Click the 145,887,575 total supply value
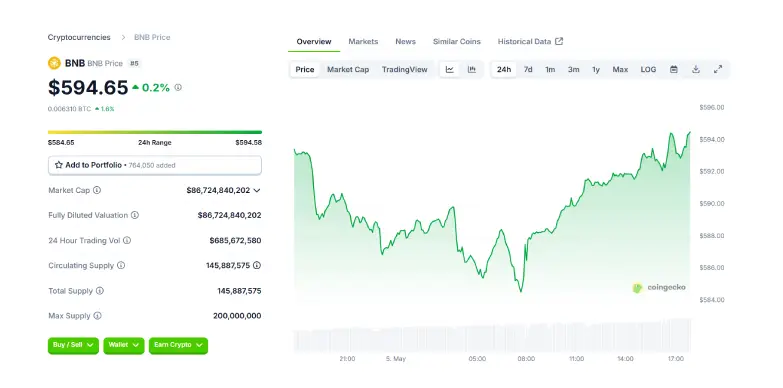 [x=239, y=291]
